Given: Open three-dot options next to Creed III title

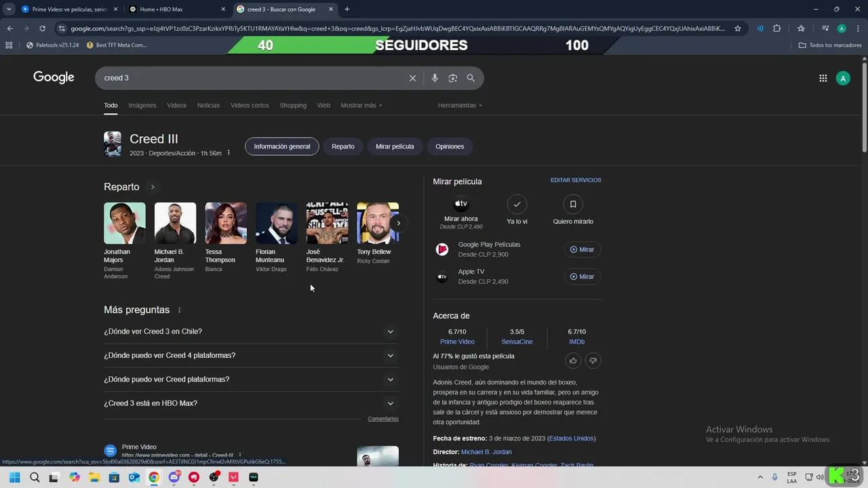Looking at the screenshot, I should 229,152.
